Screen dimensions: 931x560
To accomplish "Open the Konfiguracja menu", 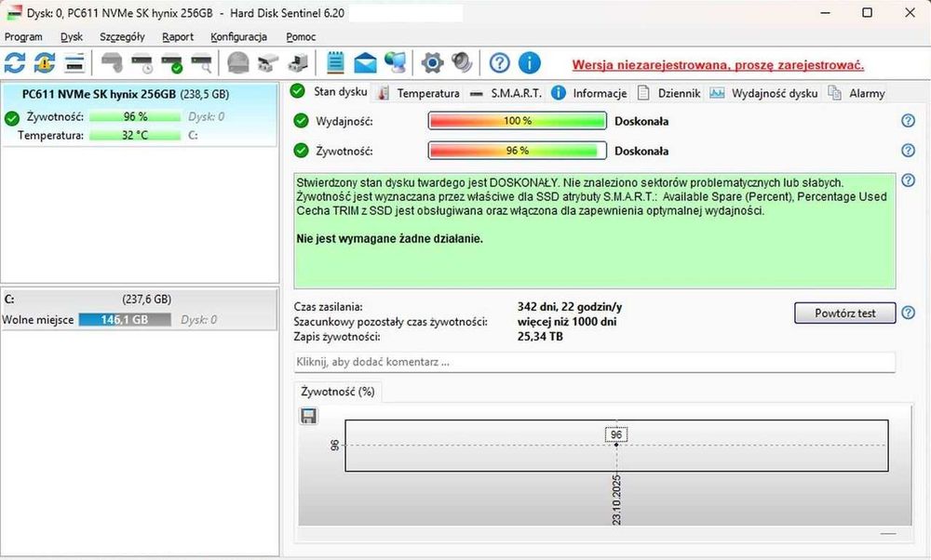I will [238, 37].
